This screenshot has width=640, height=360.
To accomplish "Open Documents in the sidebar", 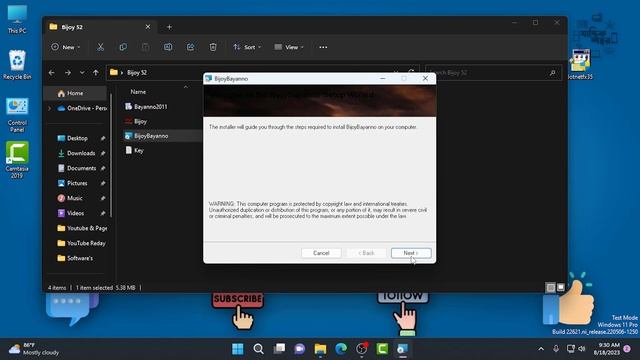I will point(81,168).
